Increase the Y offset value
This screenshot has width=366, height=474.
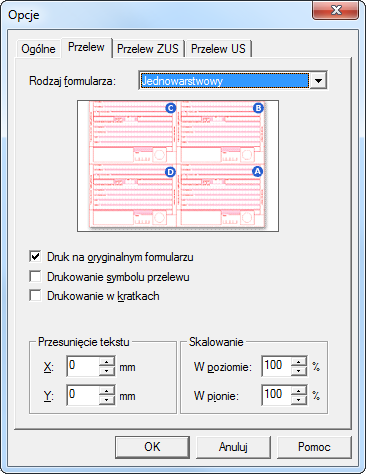click(x=107, y=390)
